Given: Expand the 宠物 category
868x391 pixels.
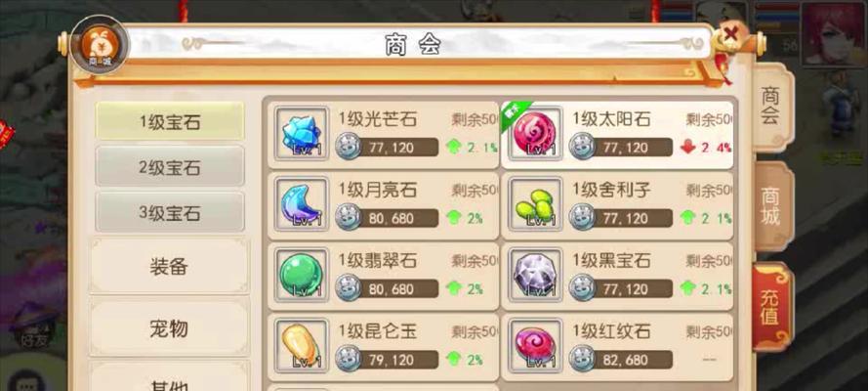Looking at the screenshot, I should click(x=169, y=328).
